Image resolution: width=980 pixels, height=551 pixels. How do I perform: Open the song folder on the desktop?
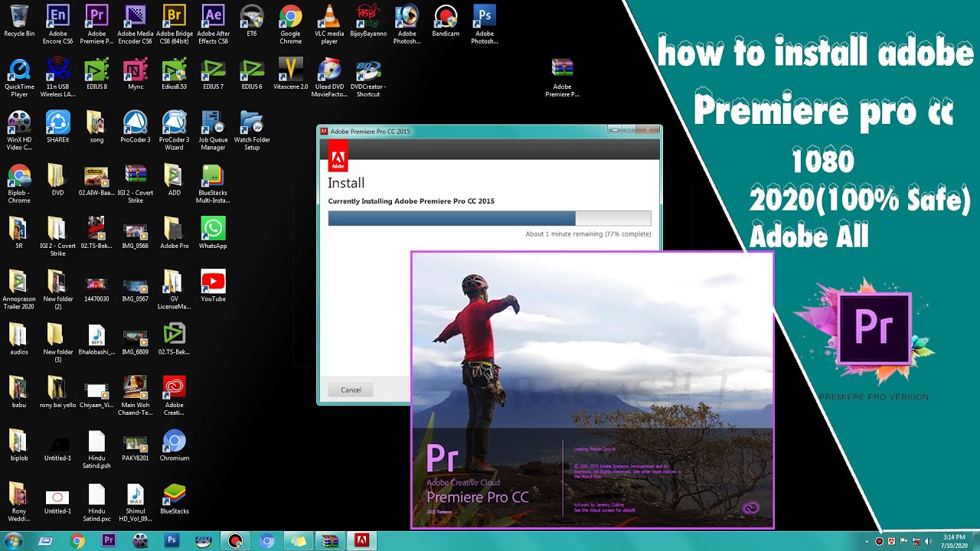coord(96,127)
